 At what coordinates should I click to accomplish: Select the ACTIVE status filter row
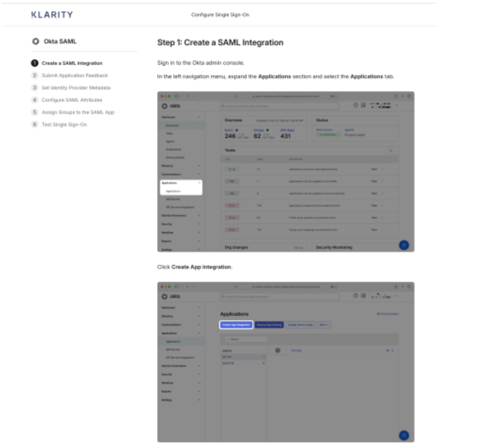pos(243,357)
